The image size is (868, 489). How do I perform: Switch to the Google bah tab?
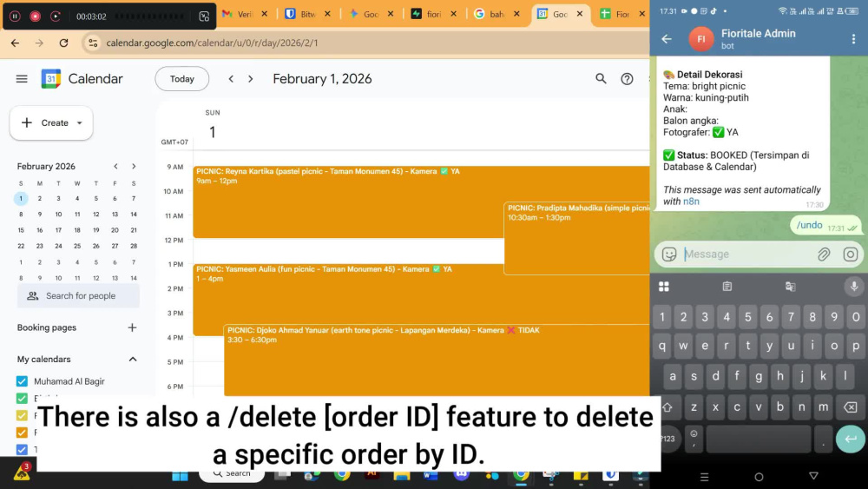point(497,15)
